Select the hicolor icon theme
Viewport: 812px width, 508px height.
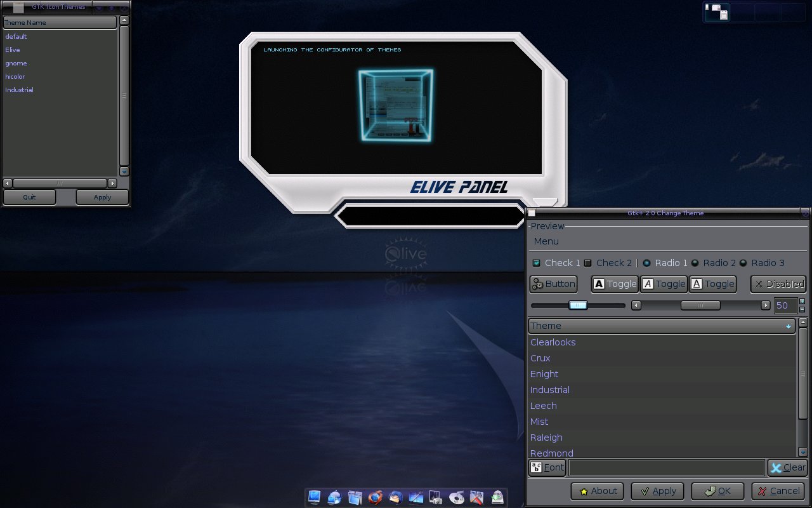pos(60,76)
